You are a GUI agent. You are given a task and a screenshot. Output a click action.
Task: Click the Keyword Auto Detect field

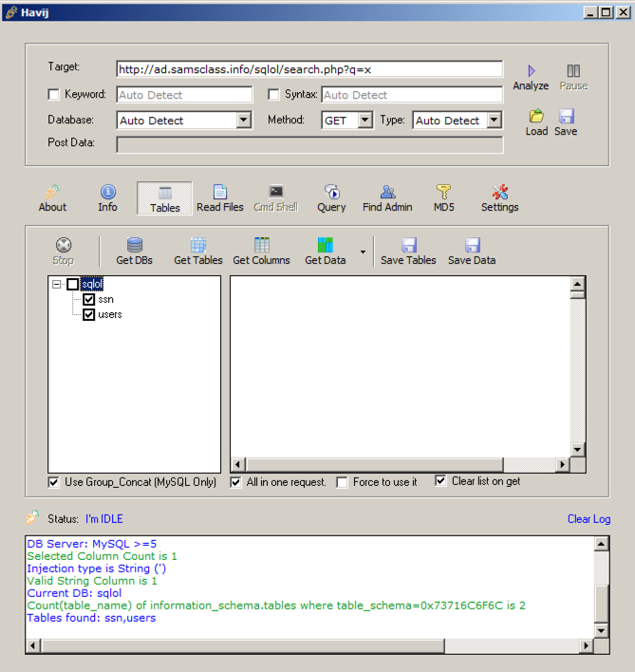[x=184, y=95]
